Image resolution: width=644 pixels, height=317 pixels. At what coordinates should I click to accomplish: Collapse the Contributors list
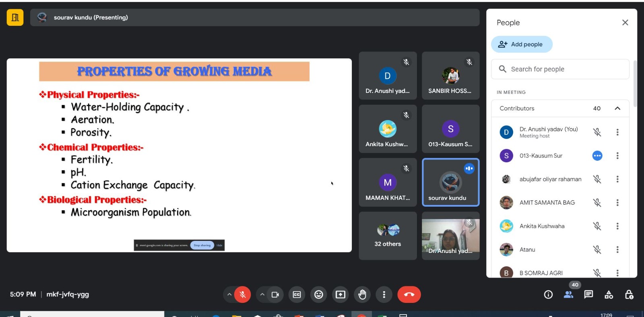617,108
